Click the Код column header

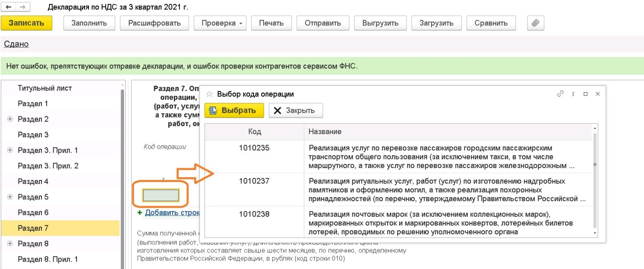(254, 132)
